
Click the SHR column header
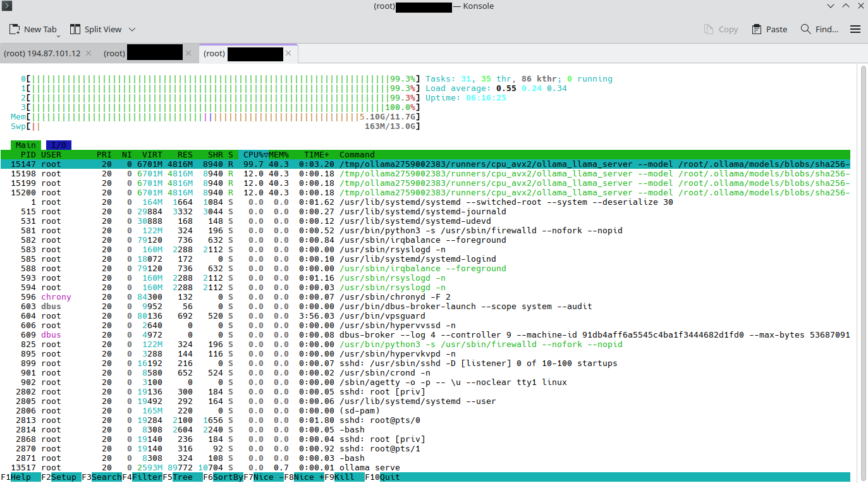pos(216,155)
